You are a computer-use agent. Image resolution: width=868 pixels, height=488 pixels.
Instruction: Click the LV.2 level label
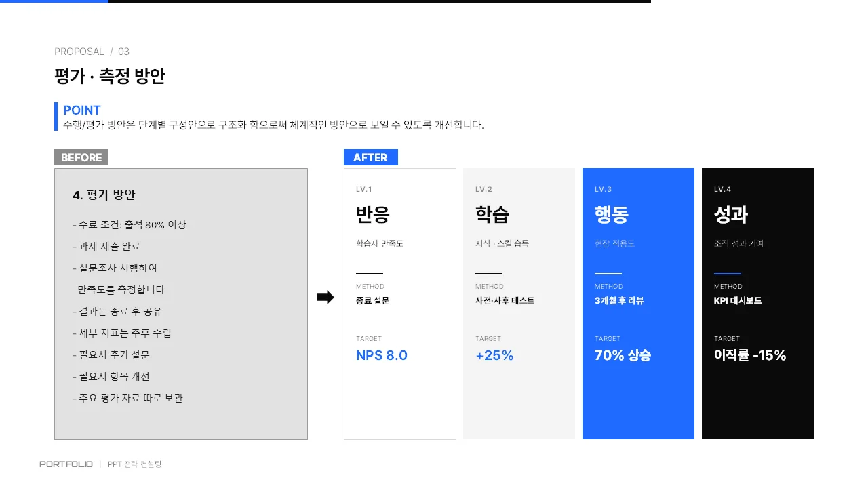(484, 190)
